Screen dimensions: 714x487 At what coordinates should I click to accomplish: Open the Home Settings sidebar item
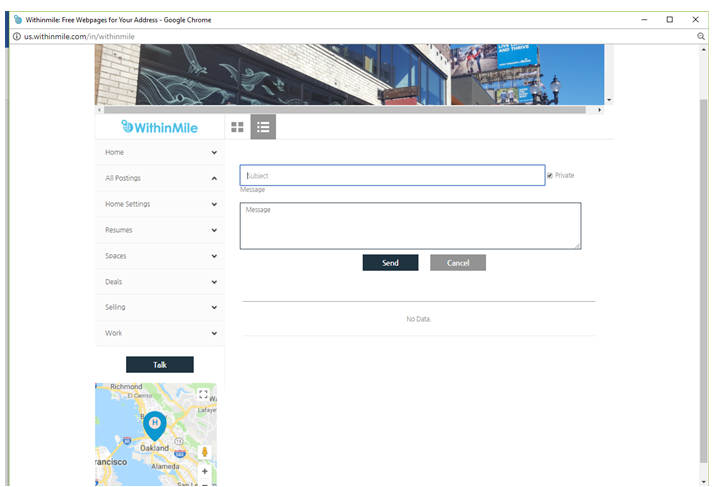coord(159,204)
